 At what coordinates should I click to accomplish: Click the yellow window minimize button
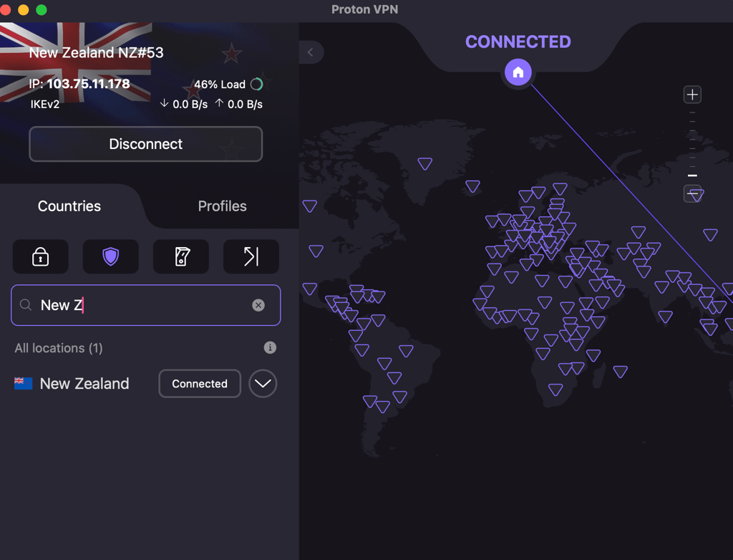23,9
